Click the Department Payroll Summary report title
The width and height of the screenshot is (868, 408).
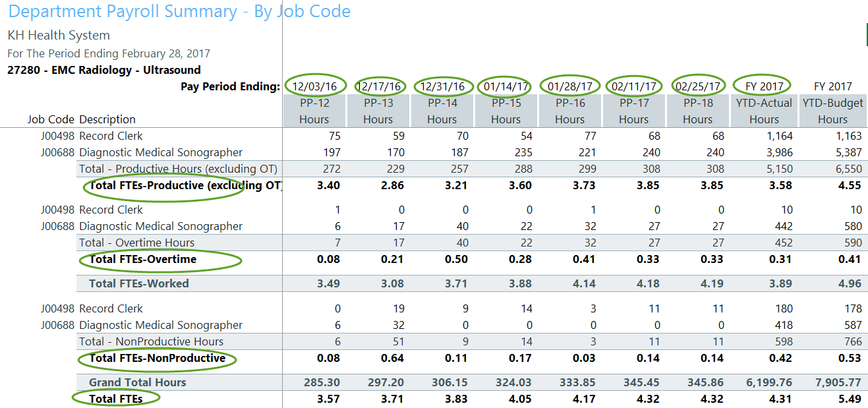tap(179, 12)
